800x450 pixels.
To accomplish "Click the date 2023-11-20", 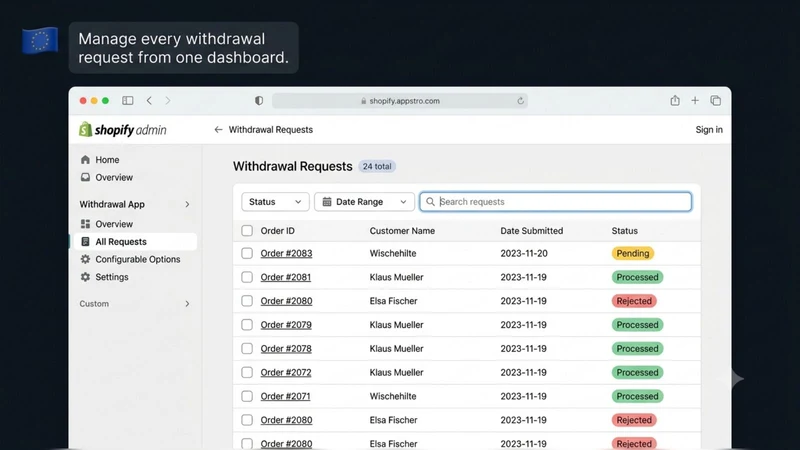I will [x=523, y=253].
